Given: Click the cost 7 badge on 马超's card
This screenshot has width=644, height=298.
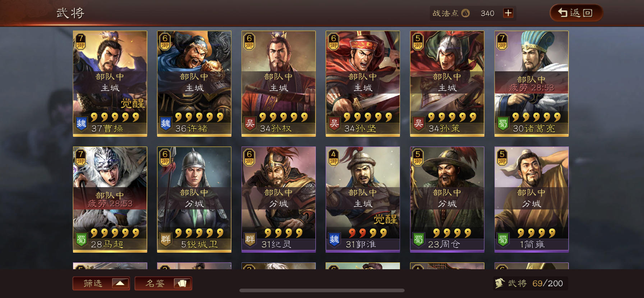Looking at the screenshot, I should point(81,157).
